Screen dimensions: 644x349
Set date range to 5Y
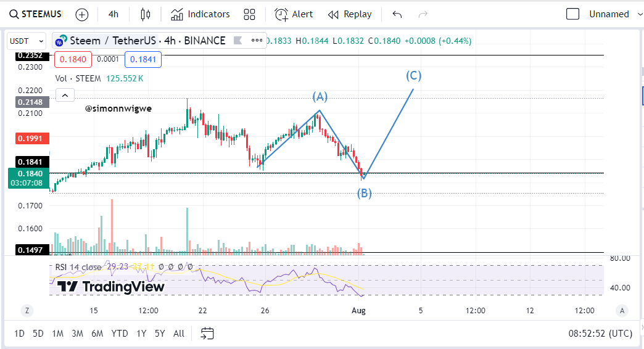(160, 334)
